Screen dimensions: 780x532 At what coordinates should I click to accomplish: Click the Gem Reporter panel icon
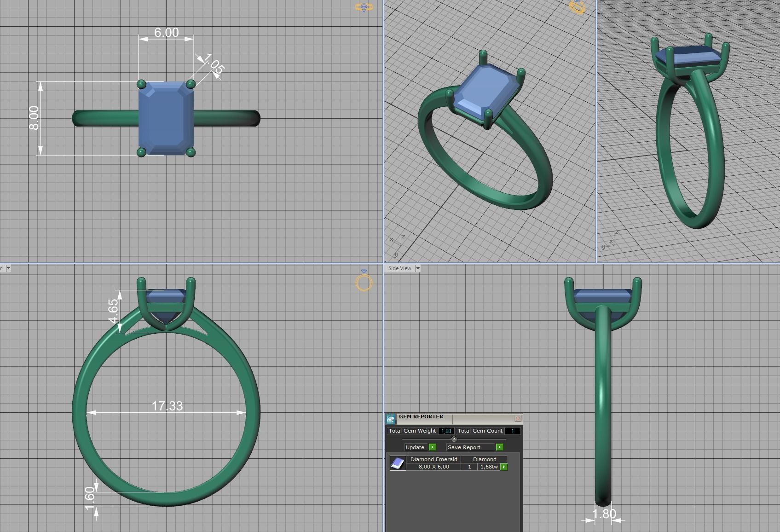click(391, 419)
